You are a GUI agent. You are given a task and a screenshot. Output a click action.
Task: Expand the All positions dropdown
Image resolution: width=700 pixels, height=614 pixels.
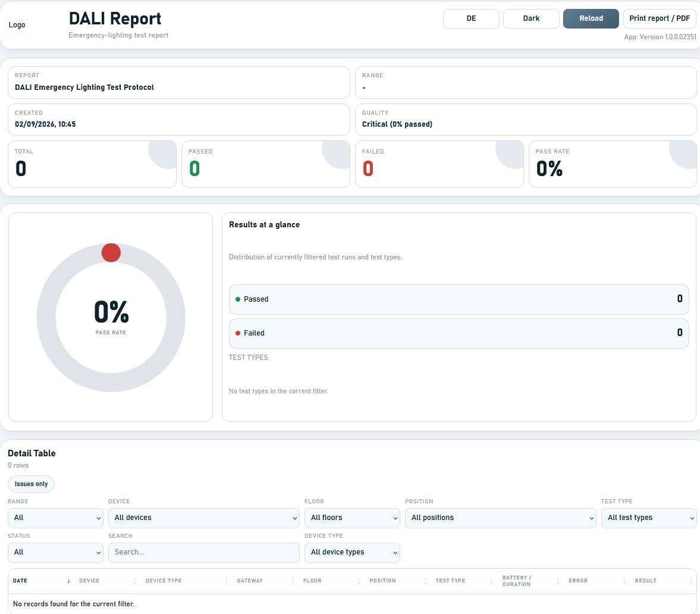tap(500, 518)
